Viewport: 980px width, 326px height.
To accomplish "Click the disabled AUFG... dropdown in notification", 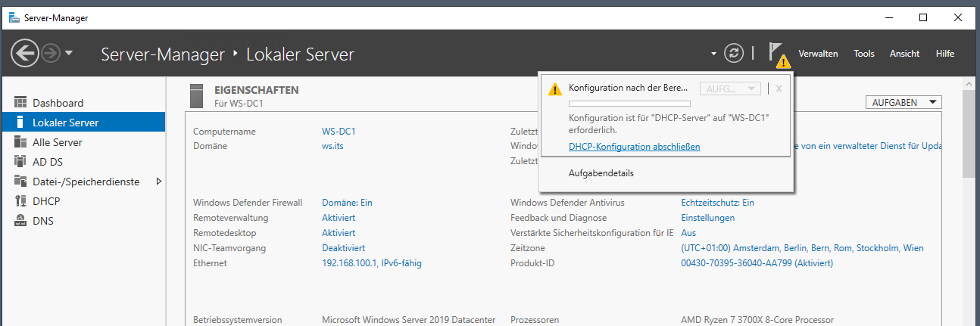I will [x=730, y=88].
